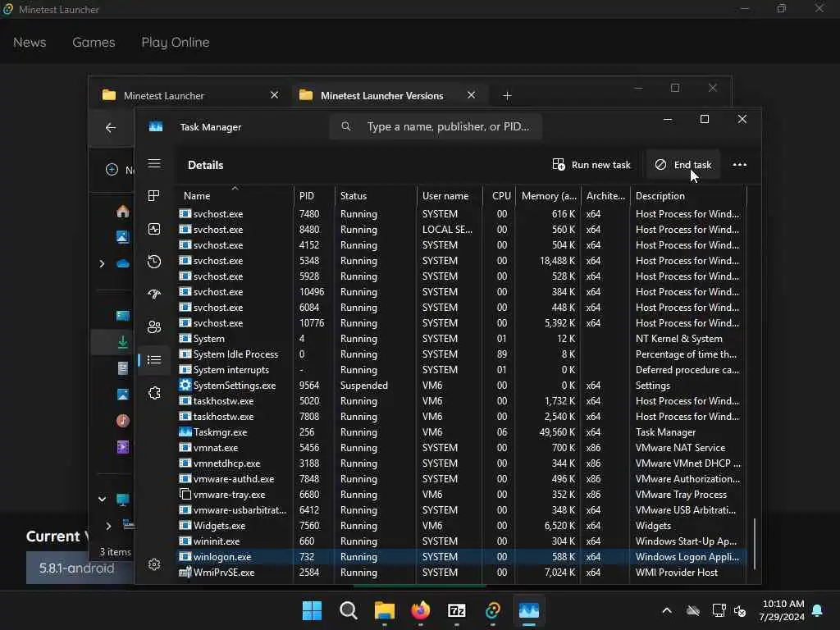Select taskhostw.exe with PID 5020
The width and height of the screenshot is (840, 630).
pos(461,400)
